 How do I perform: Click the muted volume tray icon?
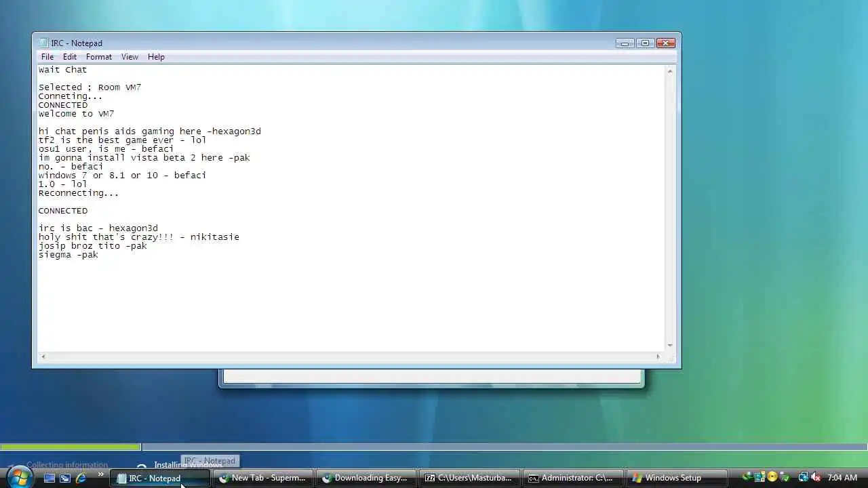click(x=816, y=477)
